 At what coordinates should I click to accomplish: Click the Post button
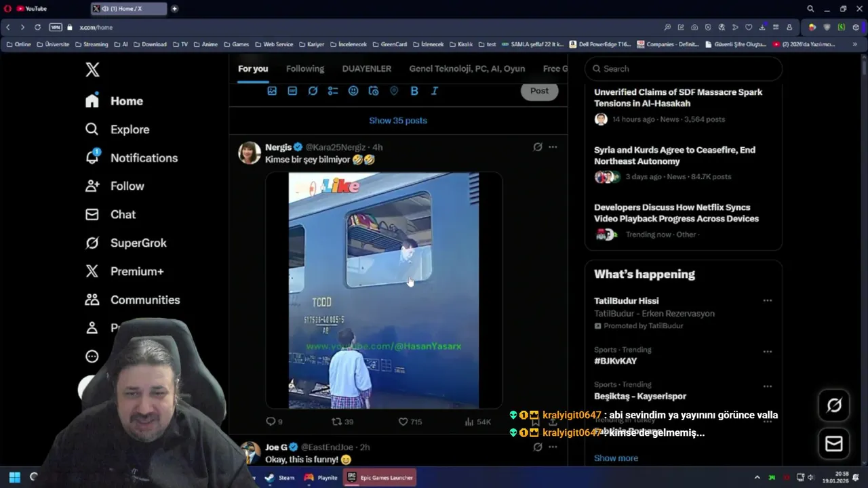coord(540,91)
